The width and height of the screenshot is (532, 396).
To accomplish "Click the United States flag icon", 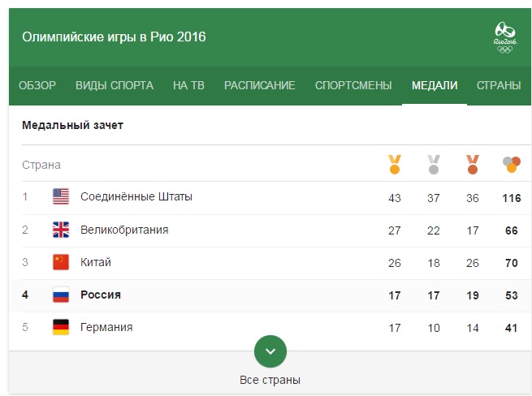I will point(61,196).
